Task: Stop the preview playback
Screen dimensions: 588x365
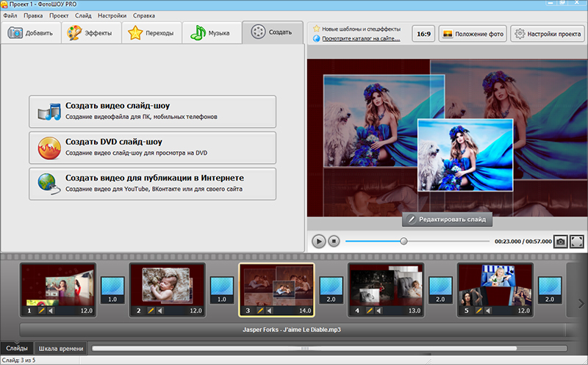Action: (x=334, y=242)
